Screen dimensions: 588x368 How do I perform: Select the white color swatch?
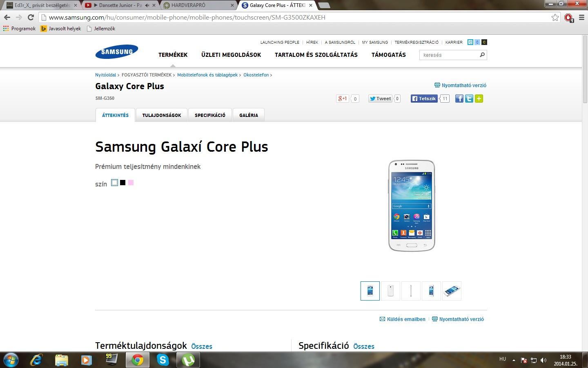[115, 182]
